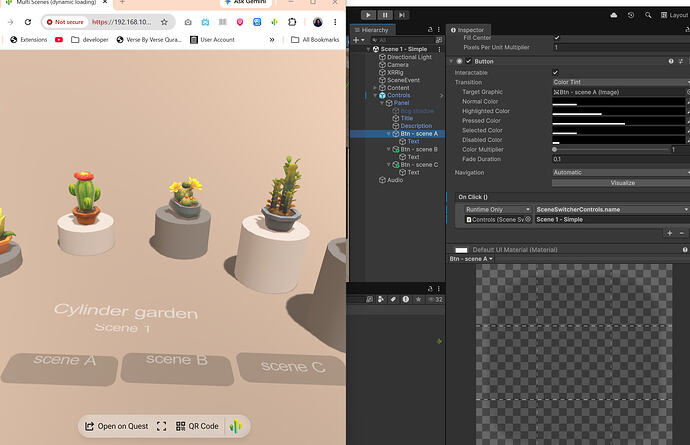Open Unity search magnifier icon

click(x=648, y=15)
